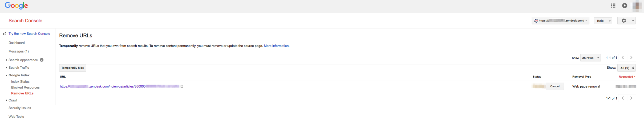
Task: Expand the Search Traffic section
Action: 19,68
